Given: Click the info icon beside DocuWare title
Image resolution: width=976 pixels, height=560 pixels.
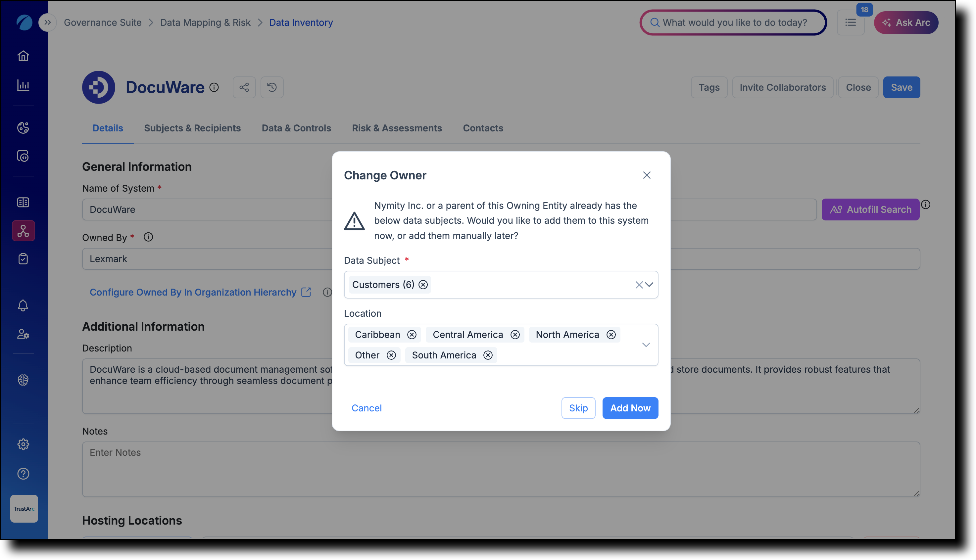Looking at the screenshot, I should point(214,88).
